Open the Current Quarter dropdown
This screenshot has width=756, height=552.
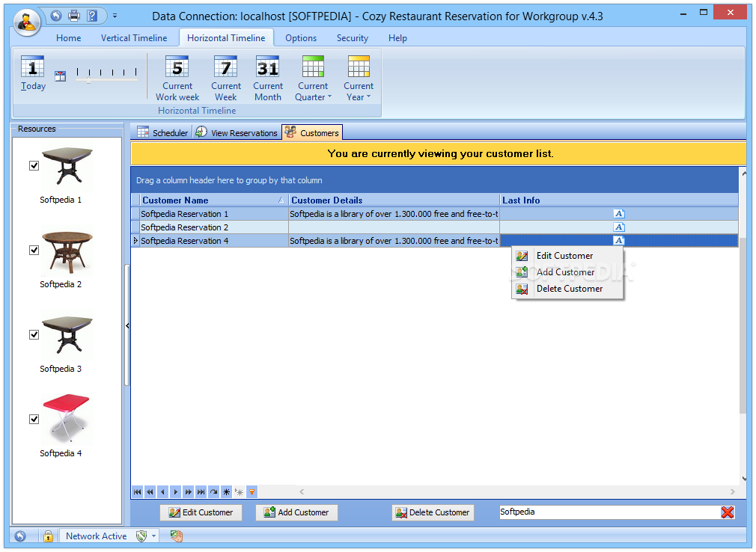(313, 78)
